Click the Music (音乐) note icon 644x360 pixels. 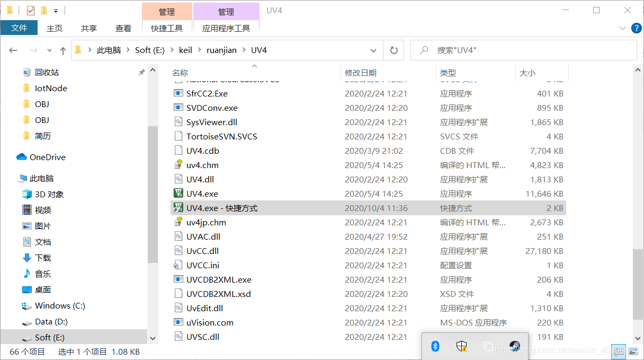pos(27,274)
